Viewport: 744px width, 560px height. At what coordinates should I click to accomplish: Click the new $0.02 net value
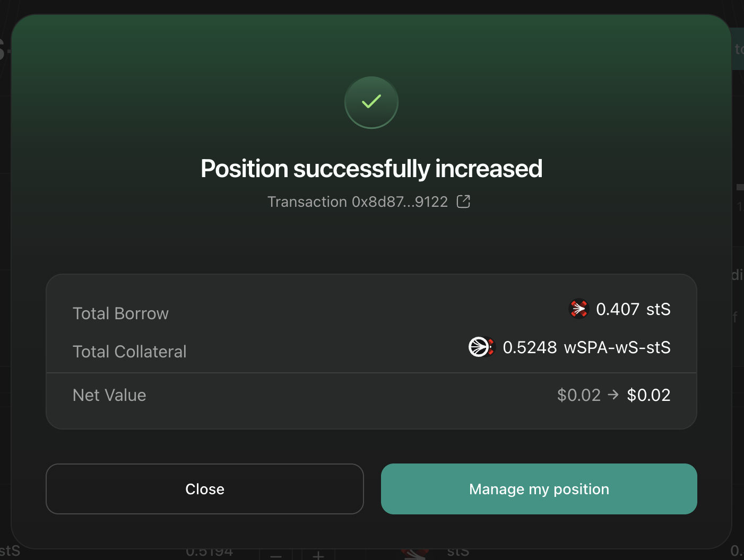[648, 395]
